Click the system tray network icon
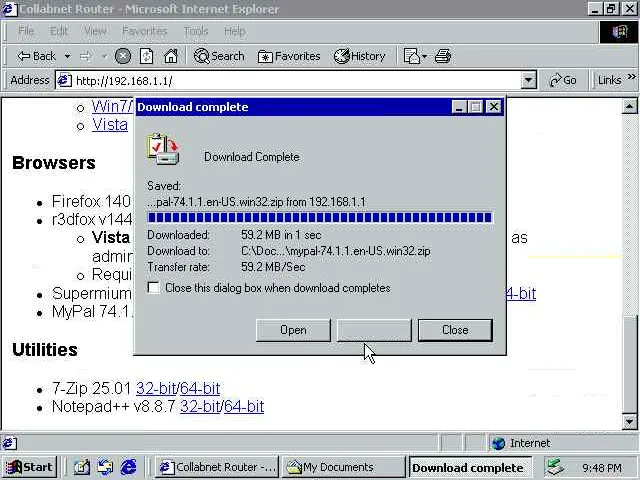The height and width of the screenshot is (480, 640). 556,467
